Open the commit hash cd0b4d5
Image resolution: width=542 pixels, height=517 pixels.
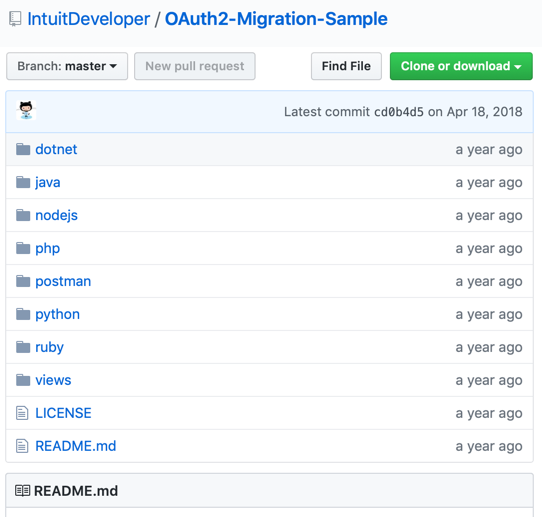pos(399,112)
